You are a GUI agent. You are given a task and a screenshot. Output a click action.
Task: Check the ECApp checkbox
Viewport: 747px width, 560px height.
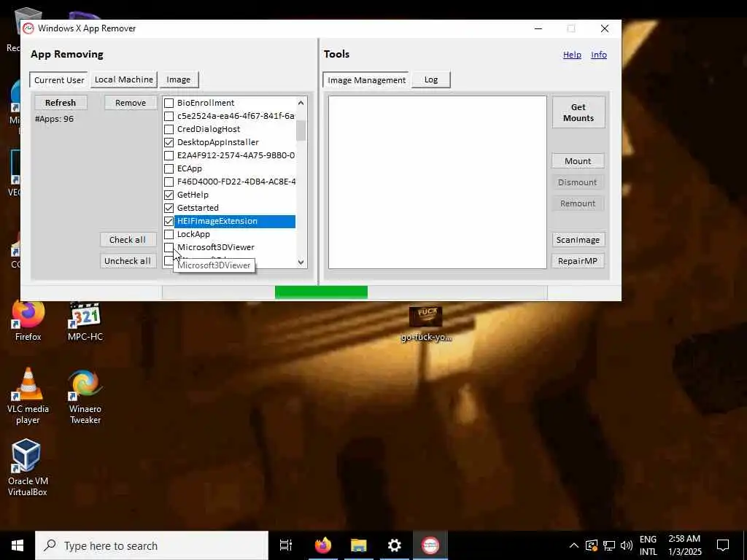tap(169, 168)
